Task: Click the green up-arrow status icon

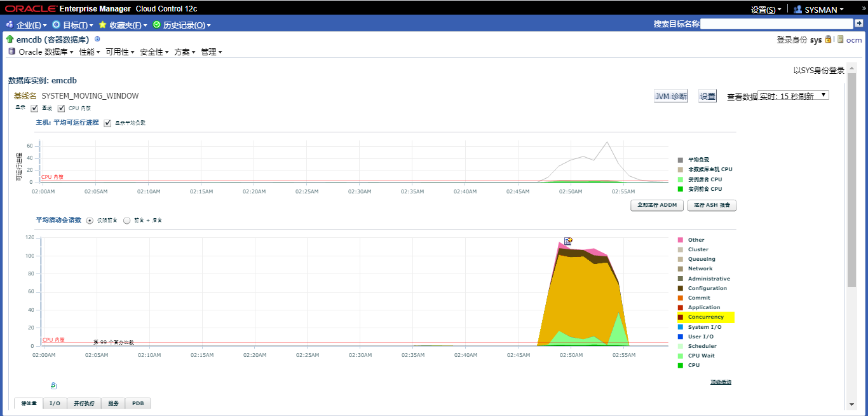Action: pos(10,39)
